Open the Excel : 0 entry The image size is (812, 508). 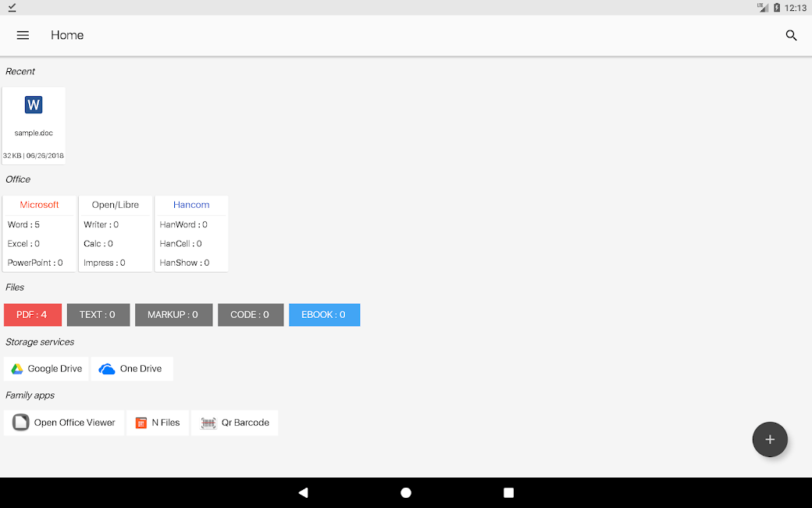click(24, 244)
